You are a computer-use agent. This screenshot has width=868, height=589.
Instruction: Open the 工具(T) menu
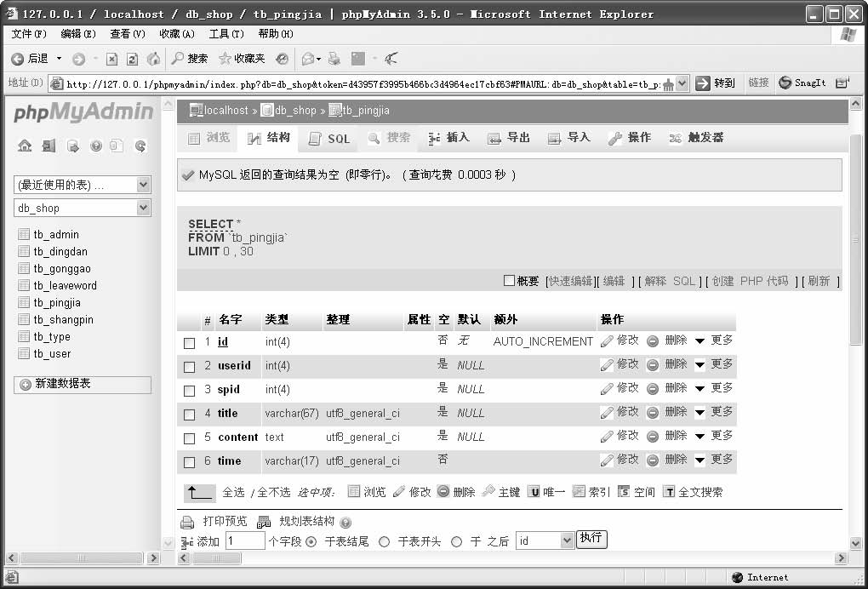(x=226, y=34)
